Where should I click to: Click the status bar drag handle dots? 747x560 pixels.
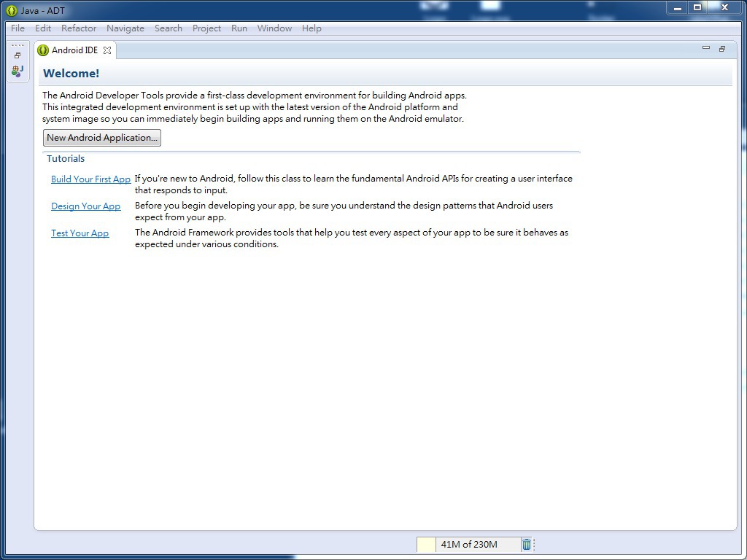[x=534, y=544]
